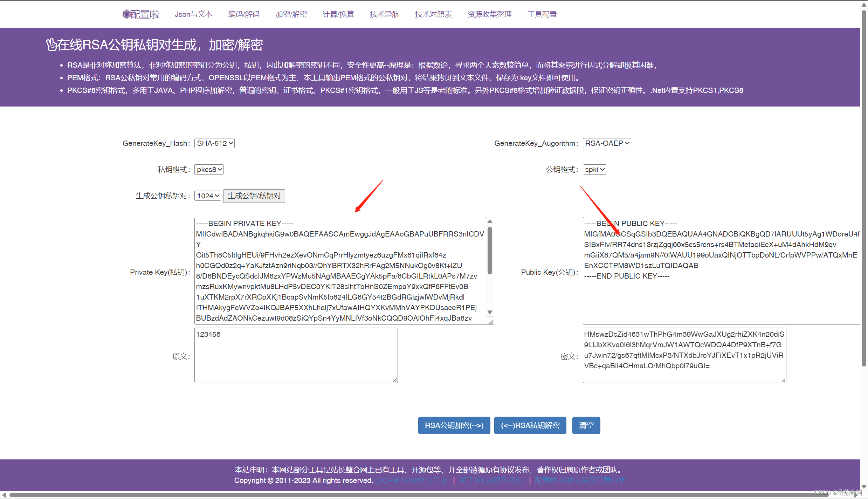Open the 编码/解码 menu
Screen dimensions: 868x499
pyautogui.click(x=244, y=14)
